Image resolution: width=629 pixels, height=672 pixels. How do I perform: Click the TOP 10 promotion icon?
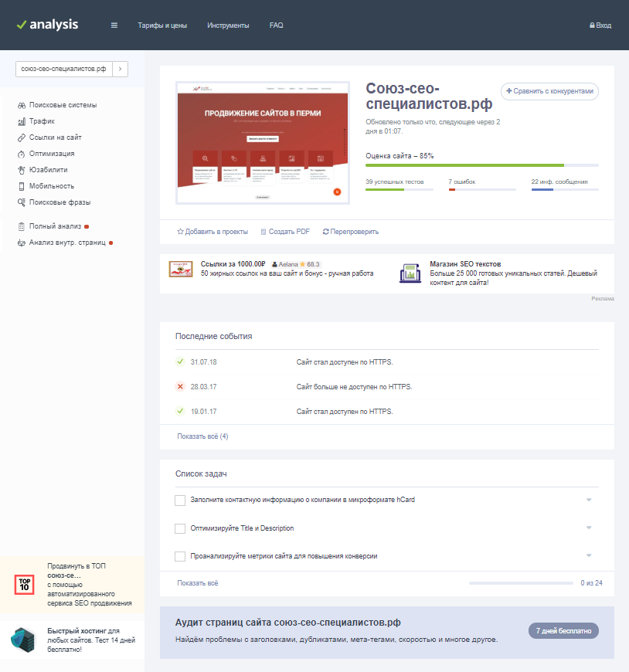coord(24,585)
